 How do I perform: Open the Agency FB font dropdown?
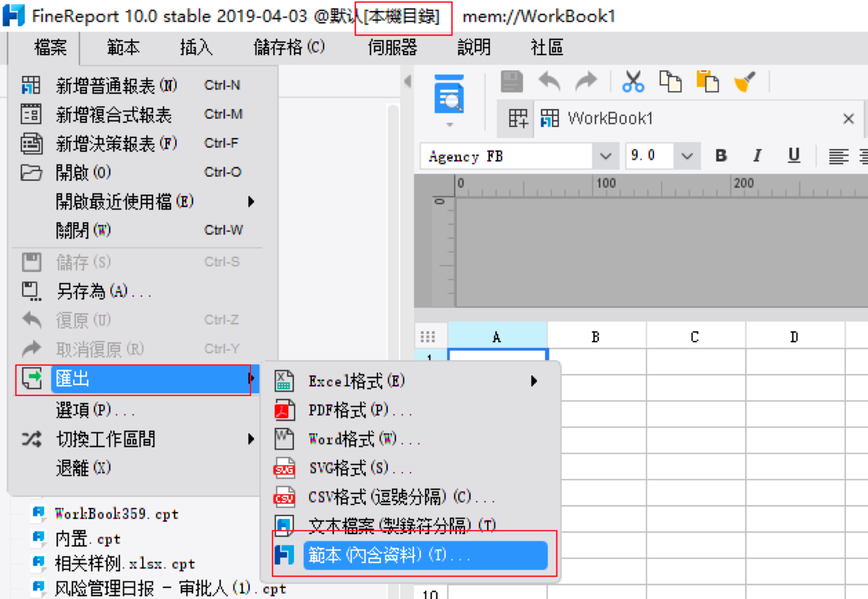pos(605,156)
